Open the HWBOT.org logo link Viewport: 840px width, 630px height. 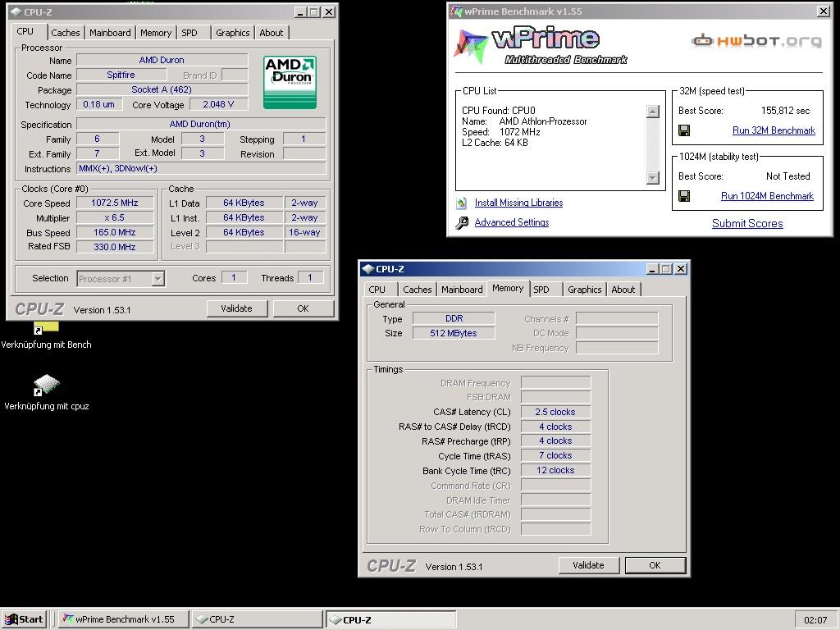point(756,41)
